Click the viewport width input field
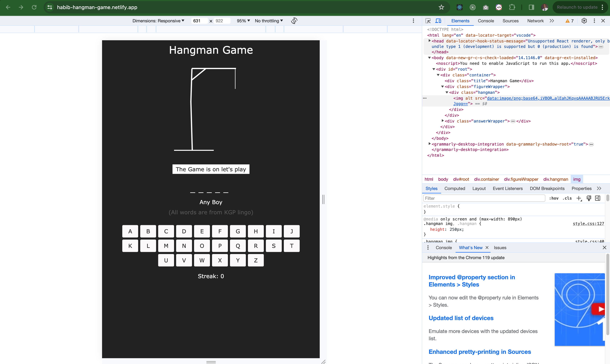 [199, 21]
